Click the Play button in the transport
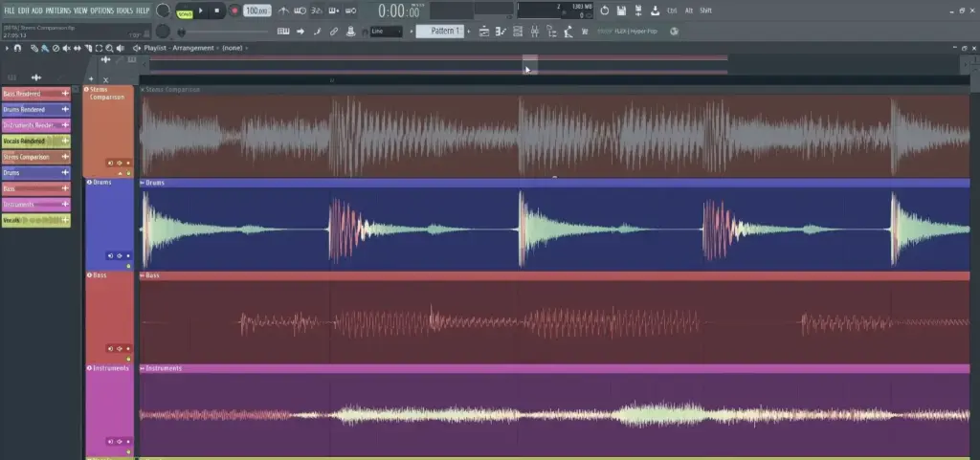 coord(201,11)
